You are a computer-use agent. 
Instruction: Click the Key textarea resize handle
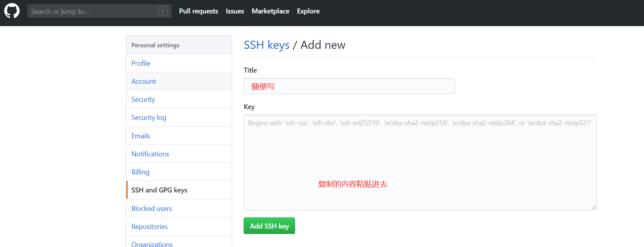click(x=594, y=207)
